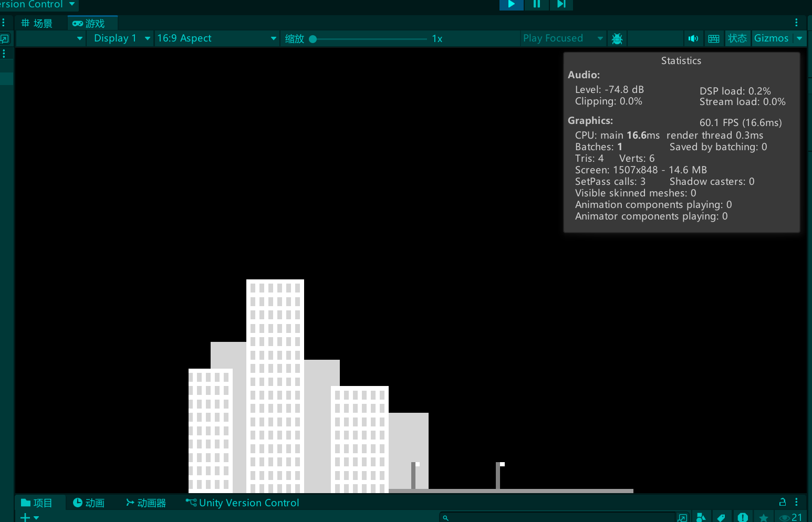Switch to the 动画 animation tab

pyautogui.click(x=89, y=503)
